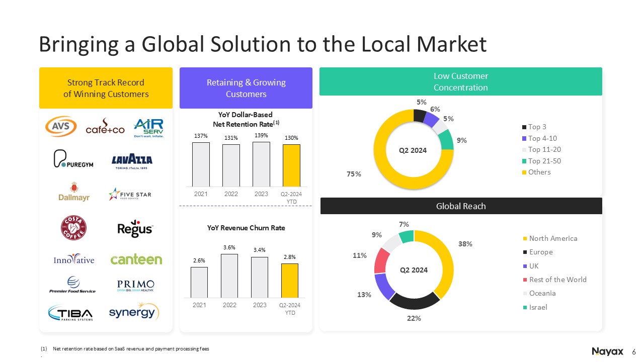Screen dimensions: 644x362
Task: Click Q2 2024 center of concentration donut
Action: 413,149
